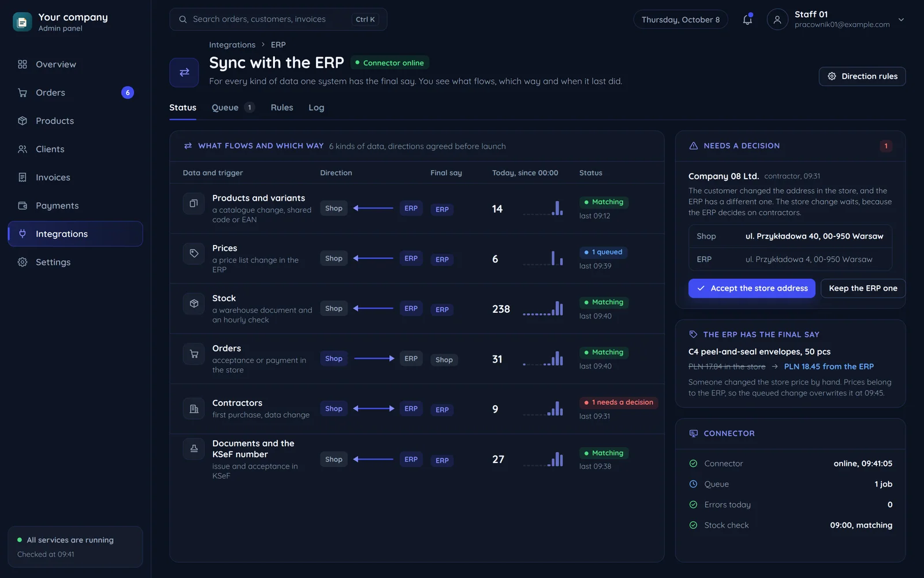The width and height of the screenshot is (924, 578).
Task: Open the Direction rules button
Action: 862,76
